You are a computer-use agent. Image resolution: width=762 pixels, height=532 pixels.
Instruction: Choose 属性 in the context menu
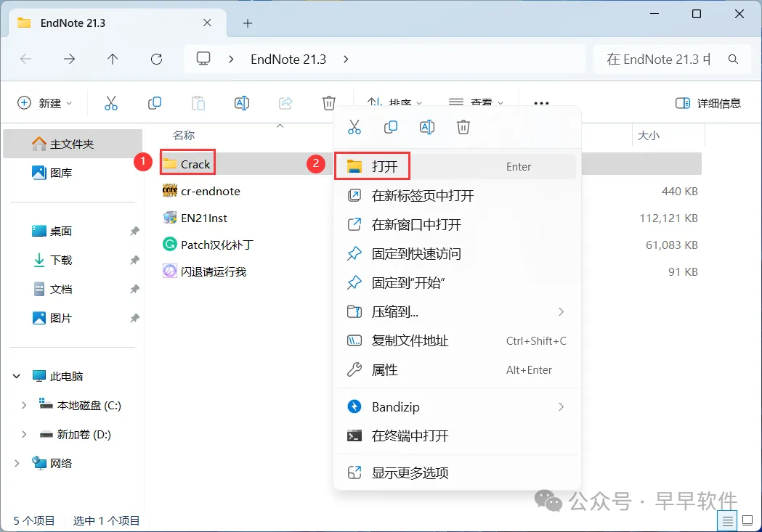tap(457, 370)
